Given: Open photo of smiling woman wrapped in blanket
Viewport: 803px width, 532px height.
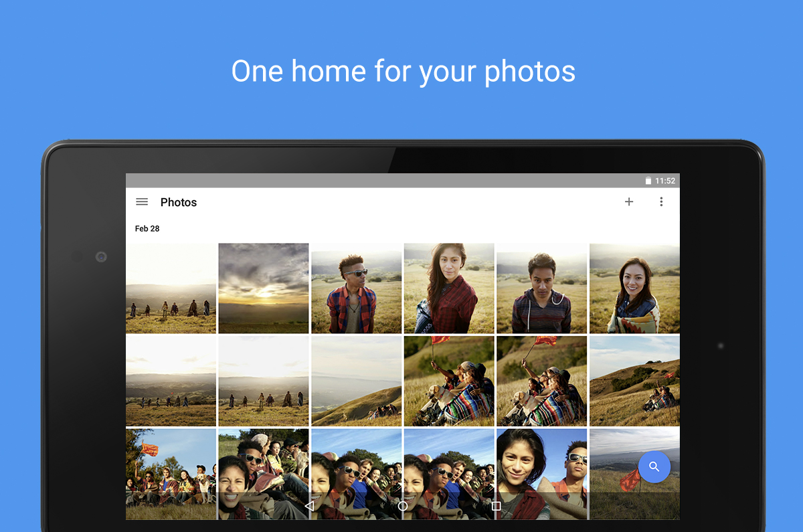Looking at the screenshot, I should coord(634,288).
